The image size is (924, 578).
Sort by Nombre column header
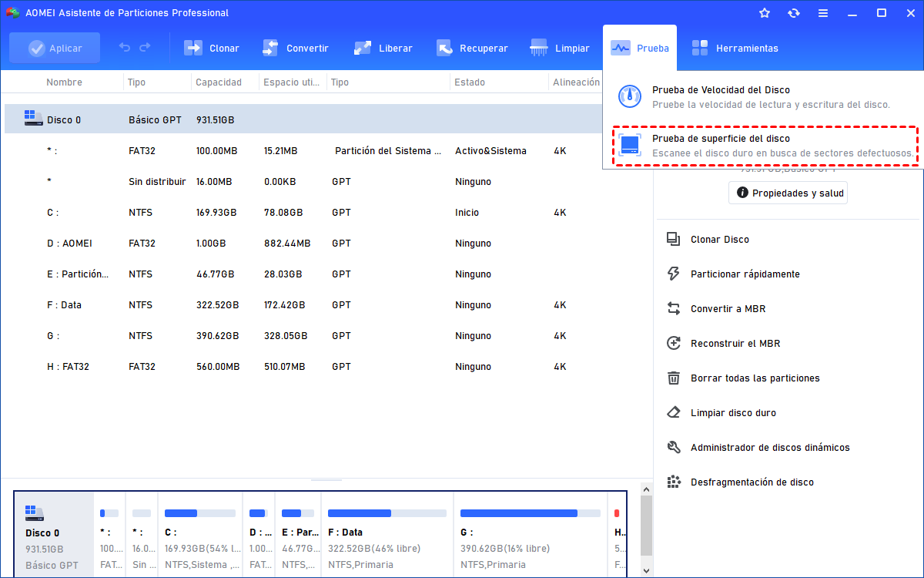coord(64,82)
